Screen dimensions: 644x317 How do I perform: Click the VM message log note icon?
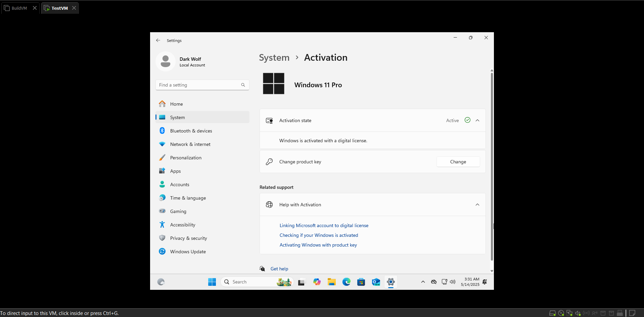(632, 313)
